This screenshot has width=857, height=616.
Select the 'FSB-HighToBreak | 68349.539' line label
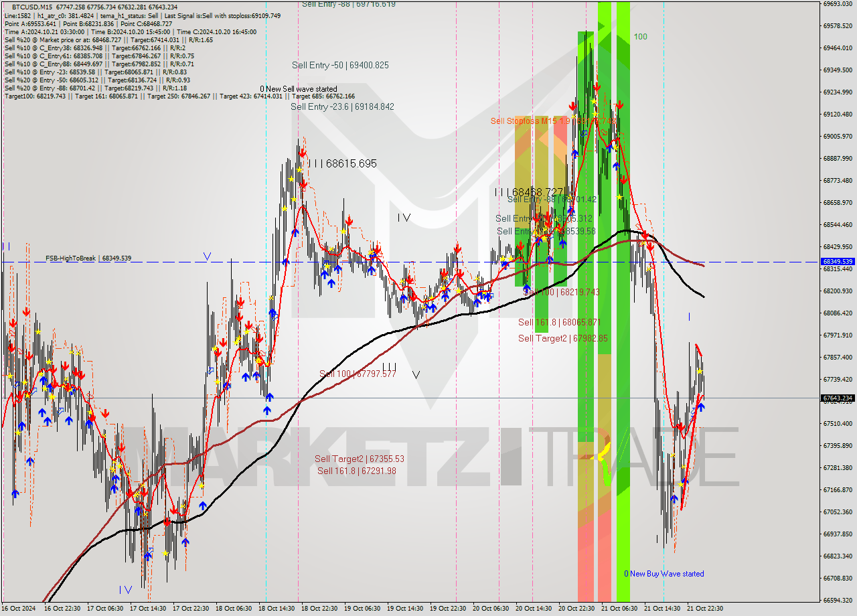[x=88, y=258]
